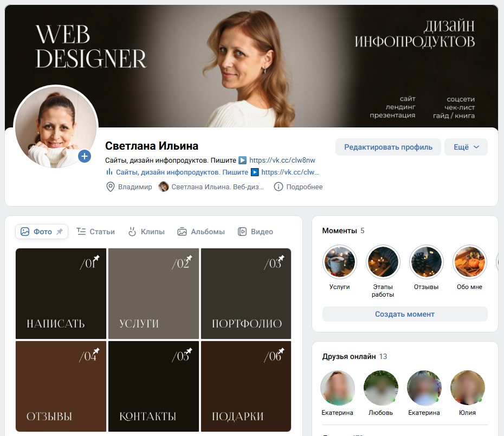
Task: Expand the Ещё dropdown menu
Action: click(466, 147)
